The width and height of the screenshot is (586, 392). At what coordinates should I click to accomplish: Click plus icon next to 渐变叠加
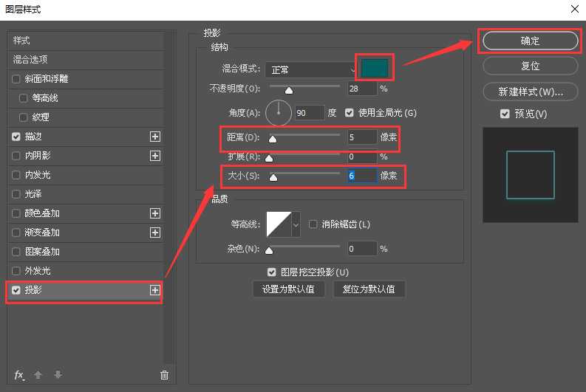tap(155, 233)
